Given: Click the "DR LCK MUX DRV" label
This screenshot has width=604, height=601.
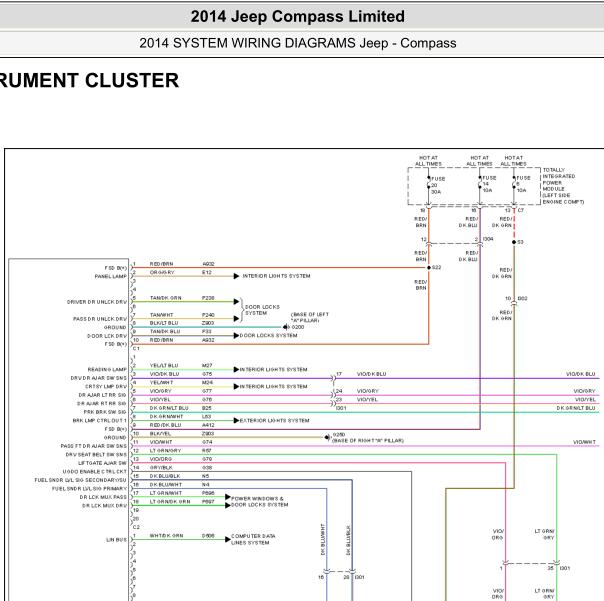Looking at the screenshot, I should (x=104, y=505).
